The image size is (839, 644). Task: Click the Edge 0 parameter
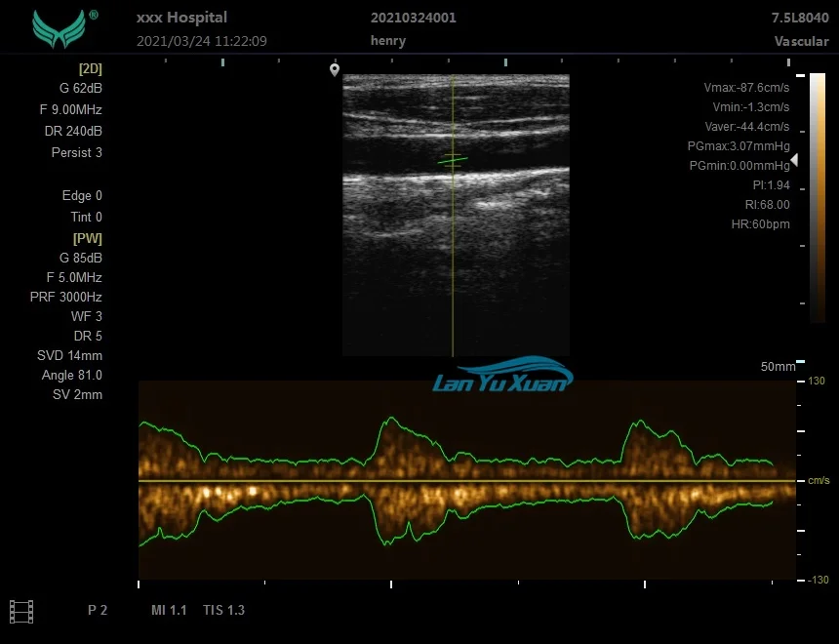click(82, 195)
